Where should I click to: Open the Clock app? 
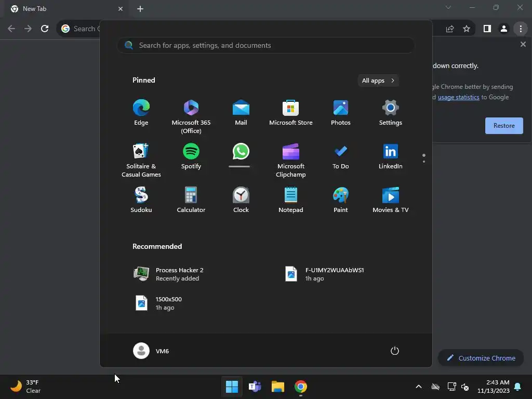[x=241, y=200]
